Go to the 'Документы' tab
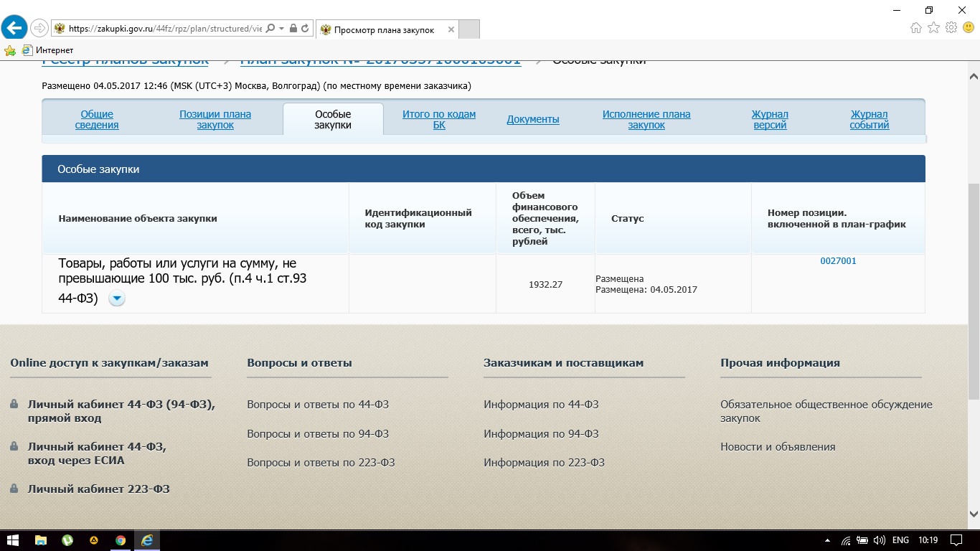This screenshot has width=980, height=551. click(x=532, y=120)
